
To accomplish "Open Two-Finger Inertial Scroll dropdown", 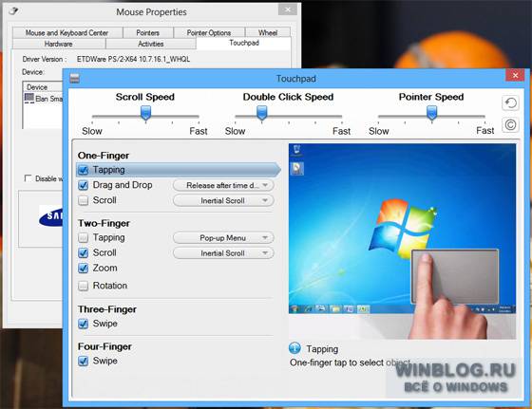I will (x=223, y=253).
